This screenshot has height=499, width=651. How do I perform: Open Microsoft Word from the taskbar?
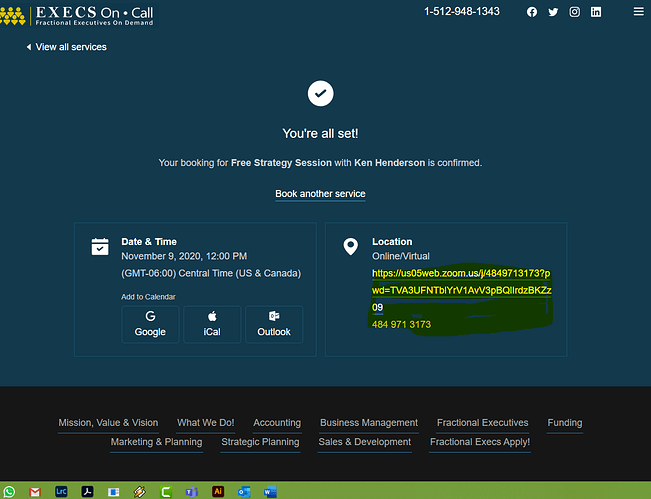(270, 492)
